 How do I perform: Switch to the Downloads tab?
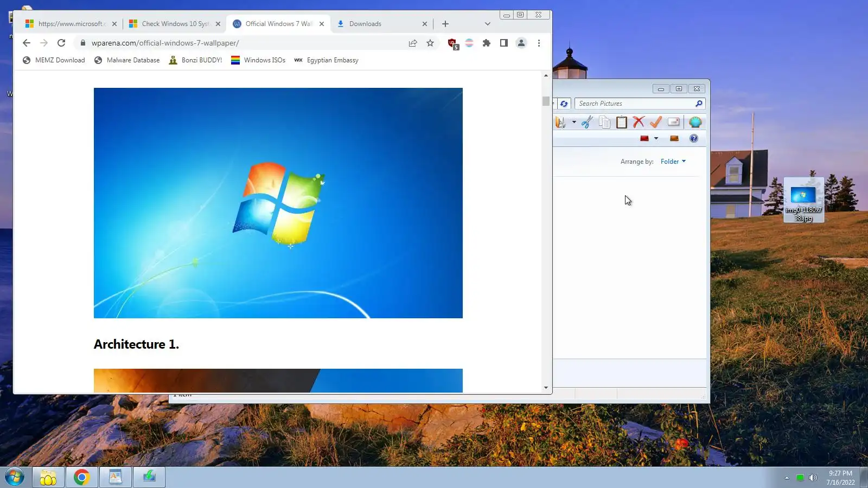point(381,24)
